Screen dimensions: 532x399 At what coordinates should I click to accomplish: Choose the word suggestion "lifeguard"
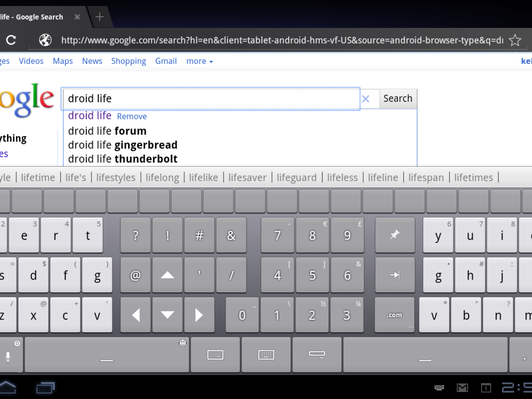(297, 178)
